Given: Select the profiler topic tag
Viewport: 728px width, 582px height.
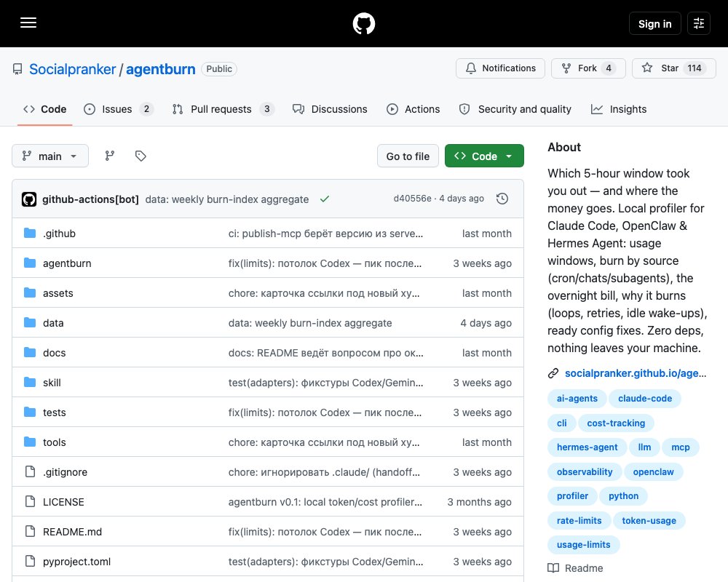Looking at the screenshot, I should (x=572, y=495).
